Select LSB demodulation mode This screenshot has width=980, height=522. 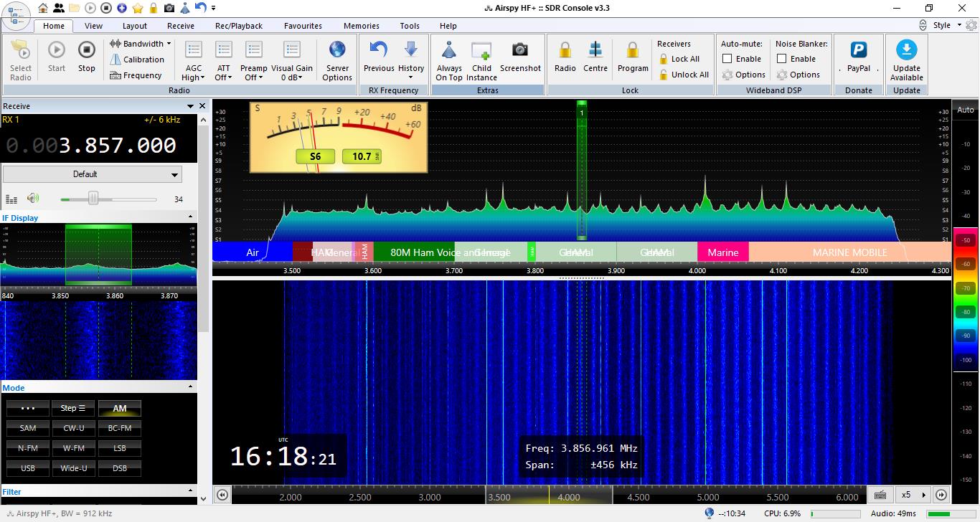tap(120, 448)
